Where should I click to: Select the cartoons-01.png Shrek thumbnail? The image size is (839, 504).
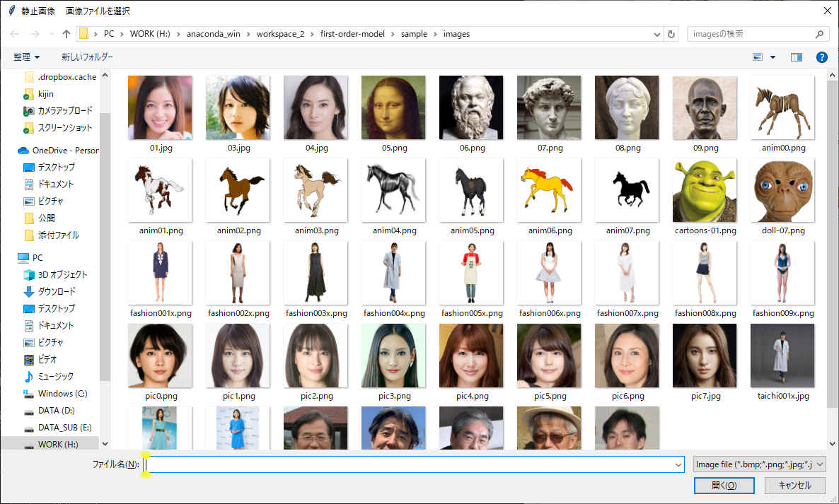[x=705, y=190]
